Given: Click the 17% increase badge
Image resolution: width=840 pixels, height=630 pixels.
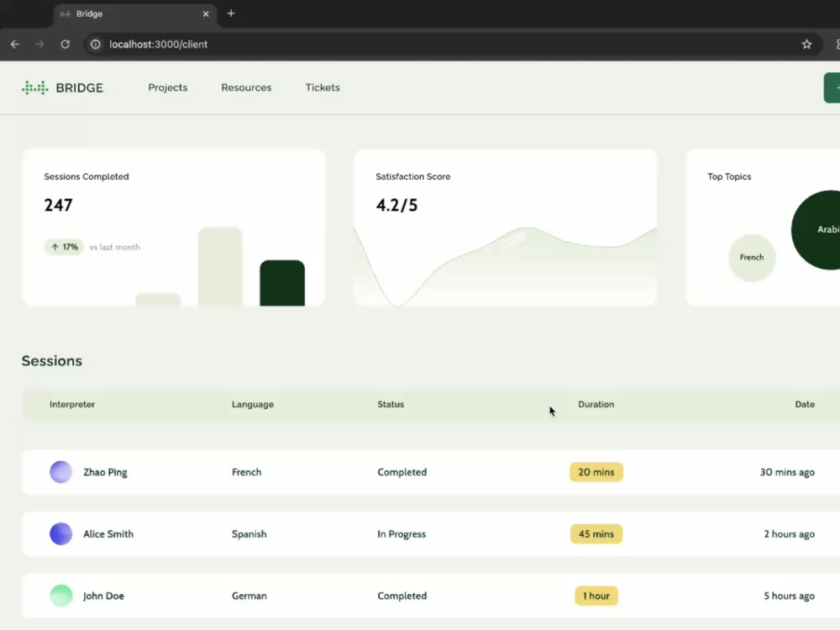Looking at the screenshot, I should (x=65, y=247).
